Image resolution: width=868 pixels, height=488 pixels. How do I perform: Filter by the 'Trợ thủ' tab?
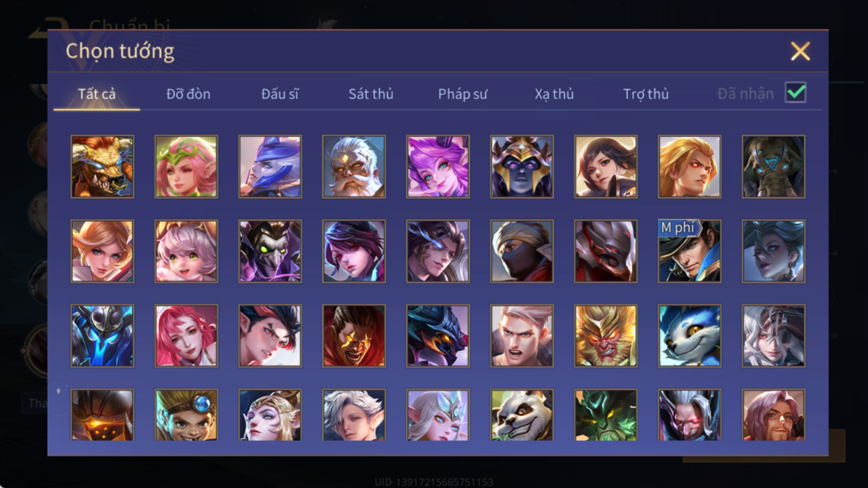pyautogui.click(x=645, y=94)
